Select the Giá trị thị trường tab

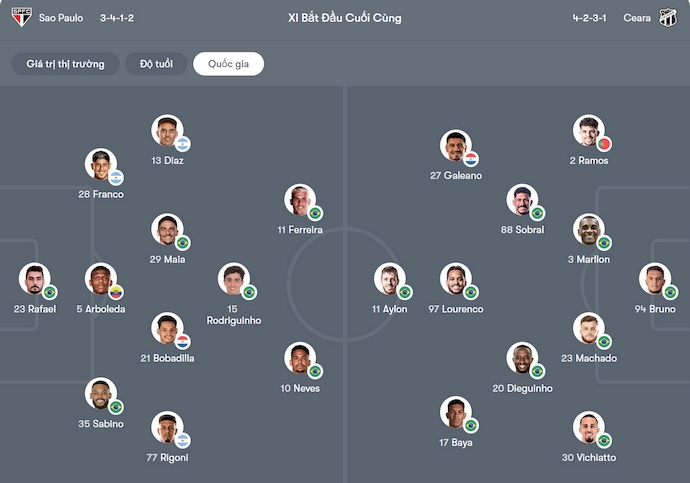click(65, 64)
